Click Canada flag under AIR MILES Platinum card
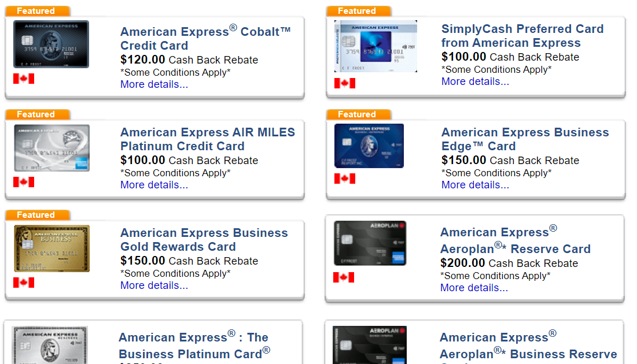The image size is (637, 364). point(24,182)
